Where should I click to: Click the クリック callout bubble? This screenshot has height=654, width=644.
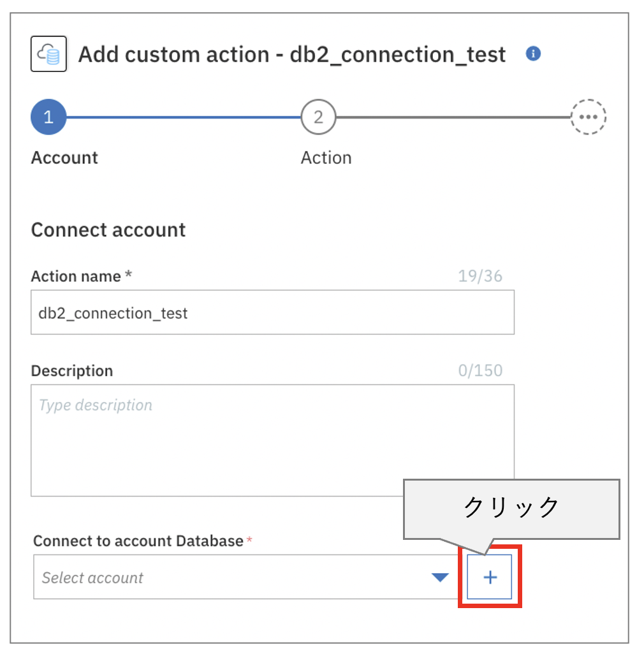click(511, 508)
